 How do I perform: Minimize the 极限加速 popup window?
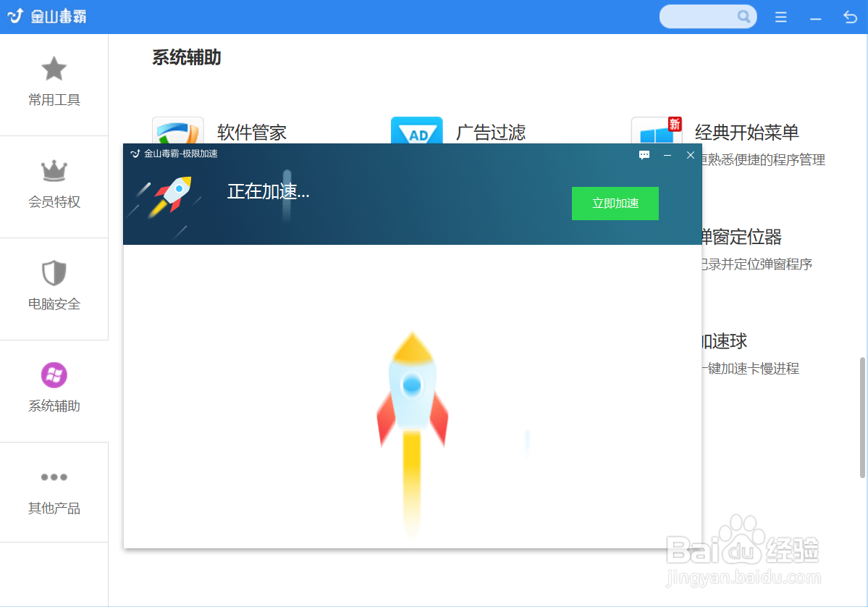click(x=667, y=155)
